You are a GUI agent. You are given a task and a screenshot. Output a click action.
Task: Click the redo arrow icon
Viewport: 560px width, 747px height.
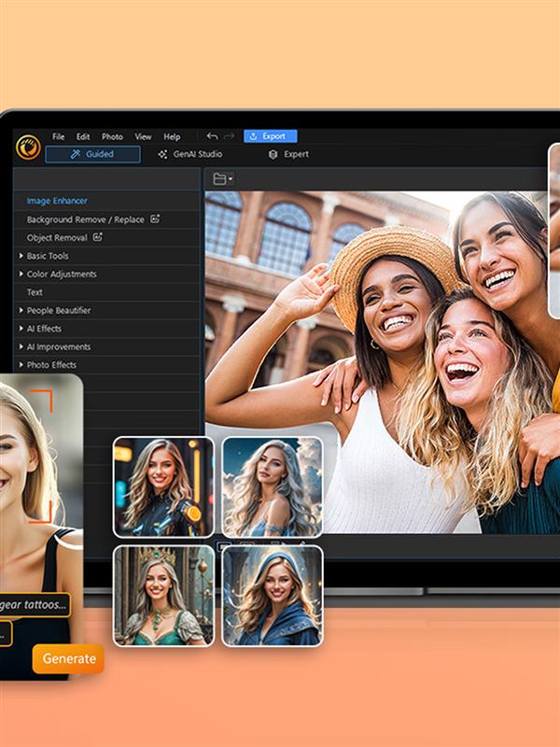tap(229, 136)
